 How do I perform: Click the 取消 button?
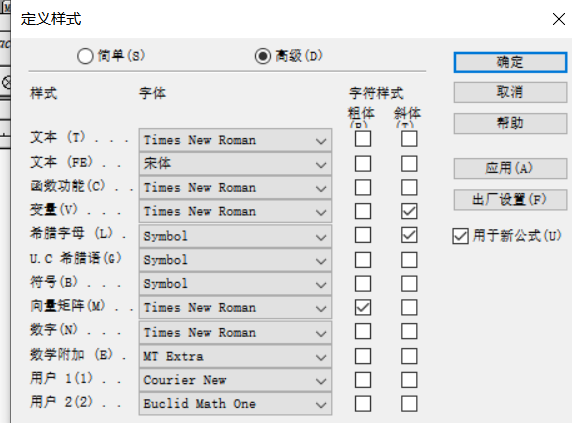(x=510, y=92)
